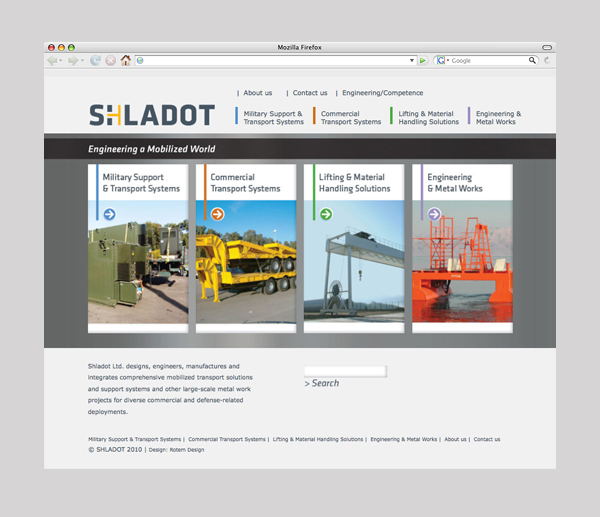Click the magnifier icon in Google search box
600x517 pixels.
532,60
